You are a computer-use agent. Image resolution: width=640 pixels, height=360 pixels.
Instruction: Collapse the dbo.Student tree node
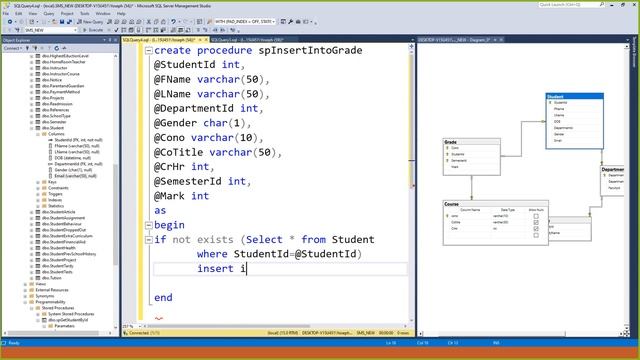tap(32, 128)
